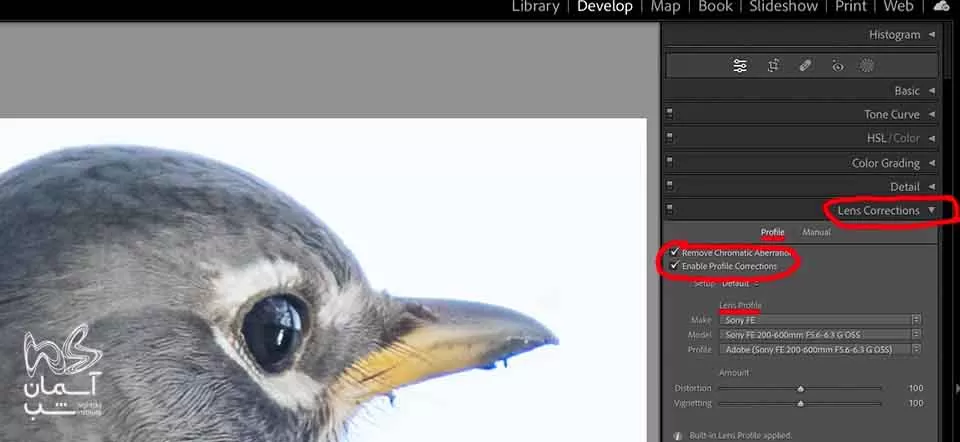This screenshot has height=442, width=960.
Task: Collapse the right panel using edge arrow
Action: pos(956,388)
